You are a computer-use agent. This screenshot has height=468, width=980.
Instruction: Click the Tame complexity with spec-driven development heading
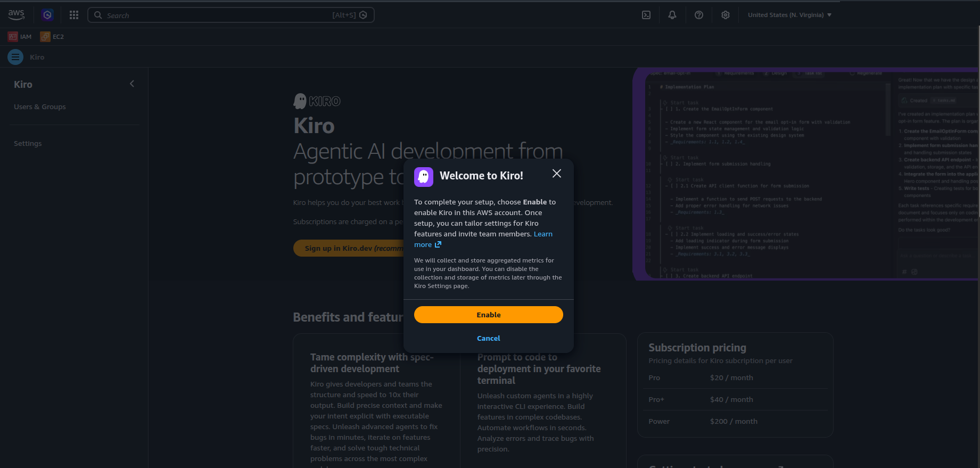[372, 363]
